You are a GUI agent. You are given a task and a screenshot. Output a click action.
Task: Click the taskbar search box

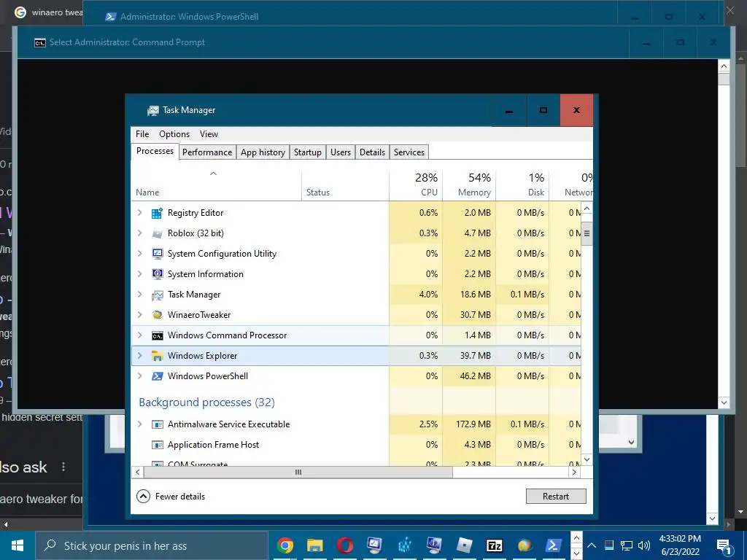pyautogui.click(x=152, y=545)
